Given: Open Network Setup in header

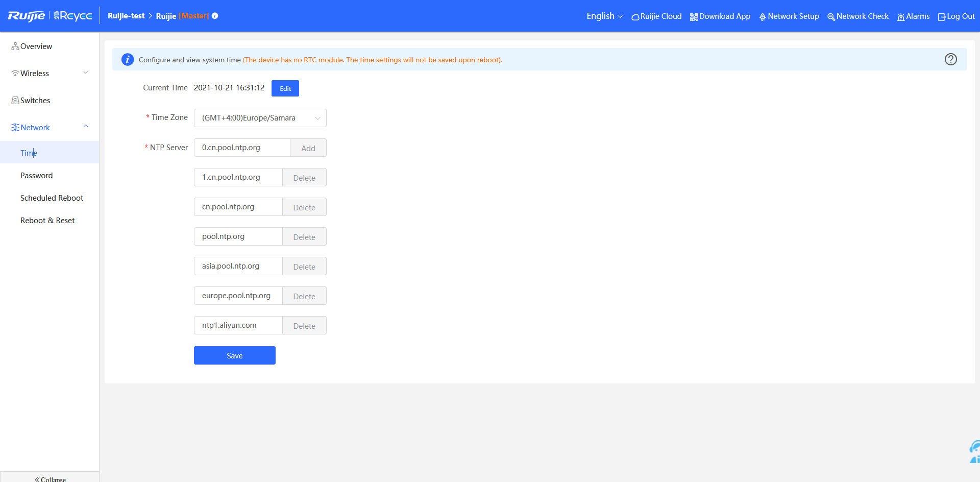Looking at the screenshot, I should click(x=789, y=16).
